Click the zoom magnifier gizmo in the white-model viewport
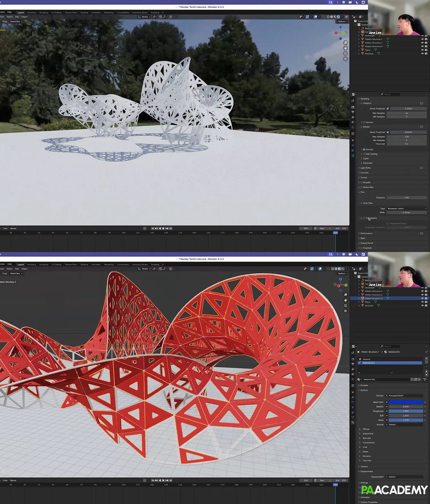Viewport: 430px width, 504px height. (345, 43)
